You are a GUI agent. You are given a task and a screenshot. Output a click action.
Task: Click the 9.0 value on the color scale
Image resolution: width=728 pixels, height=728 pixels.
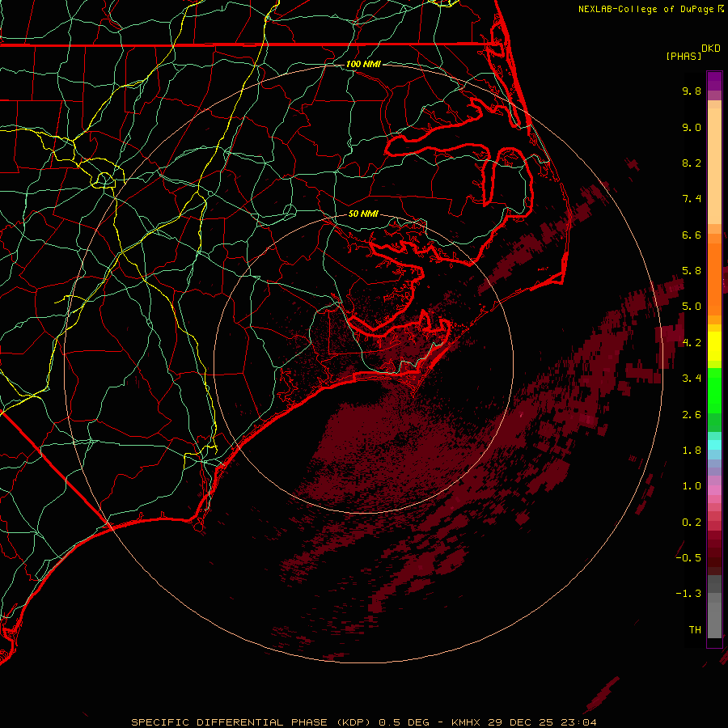(692, 127)
